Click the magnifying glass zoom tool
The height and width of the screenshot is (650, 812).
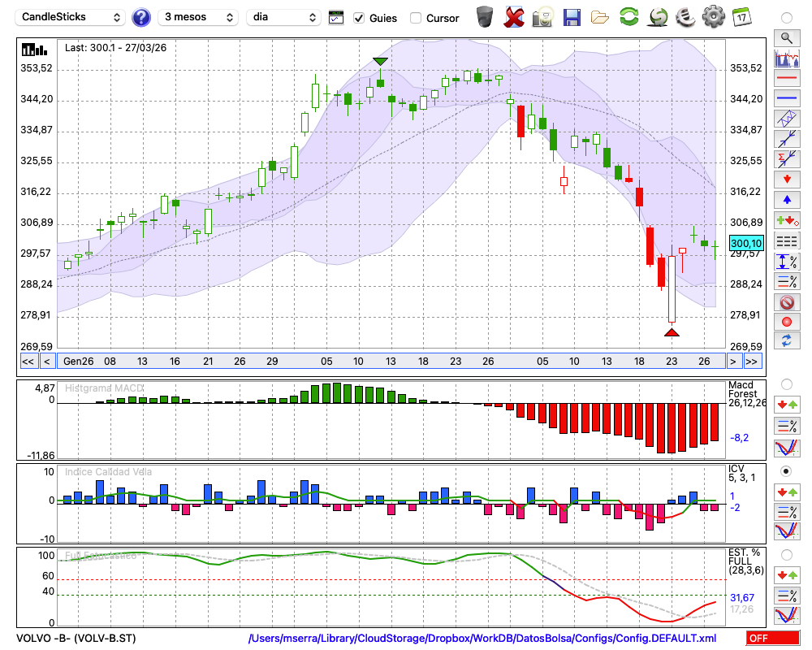point(786,37)
